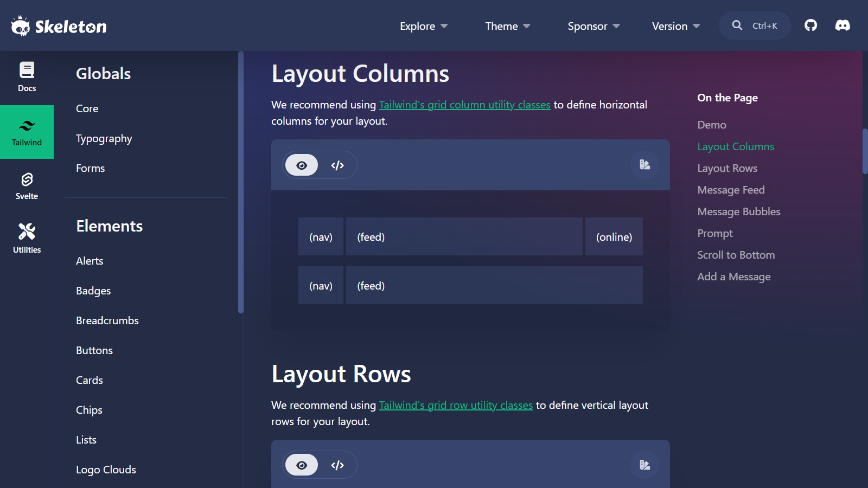The height and width of the screenshot is (488, 868).
Task: Click the (online) column cell
Action: click(x=614, y=236)
